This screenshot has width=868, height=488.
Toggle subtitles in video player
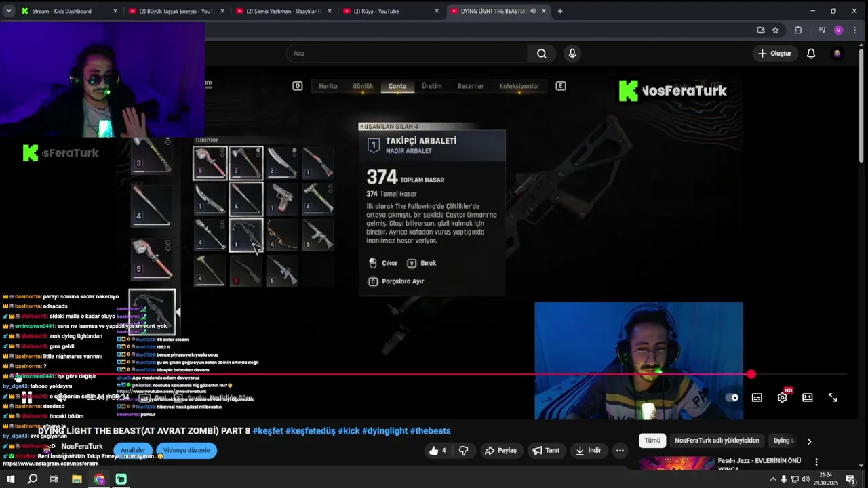[757, 398]
